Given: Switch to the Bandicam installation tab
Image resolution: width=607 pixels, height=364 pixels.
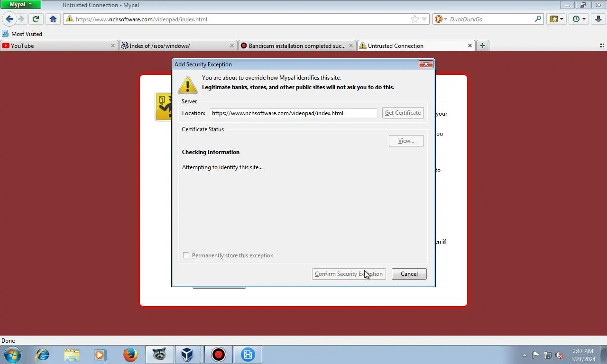Looking at the screenshot, I should tap(296, 45).
